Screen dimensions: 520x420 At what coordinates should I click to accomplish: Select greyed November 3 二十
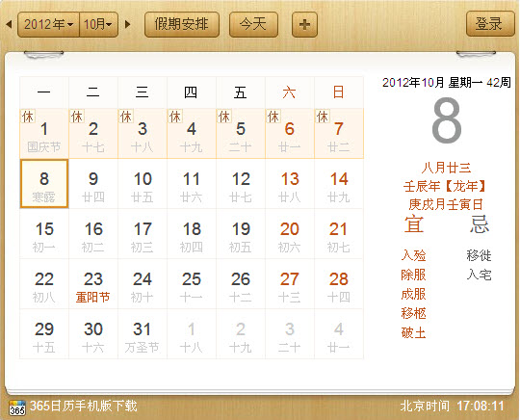click(290, 334)
